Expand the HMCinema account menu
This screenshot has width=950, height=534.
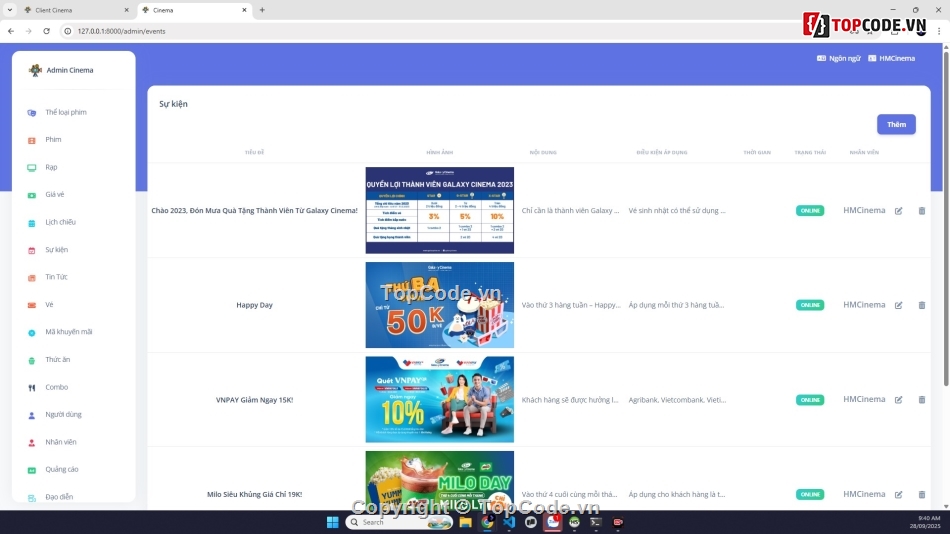pyautogui.click(x=891, y=58)
